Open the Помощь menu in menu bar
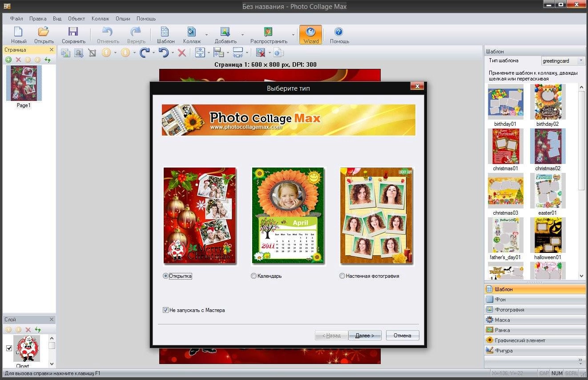Screen dimensions: 588x380 (146, 19)
